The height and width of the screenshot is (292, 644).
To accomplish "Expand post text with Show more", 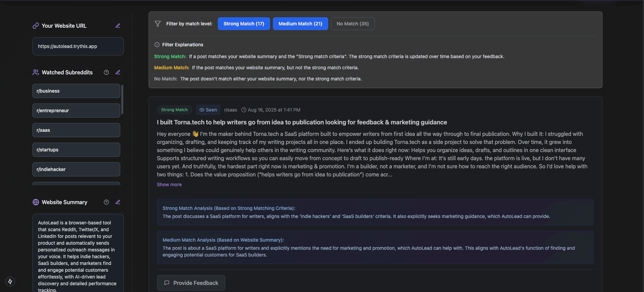I will pyautogui.click(x=169, y=185).
